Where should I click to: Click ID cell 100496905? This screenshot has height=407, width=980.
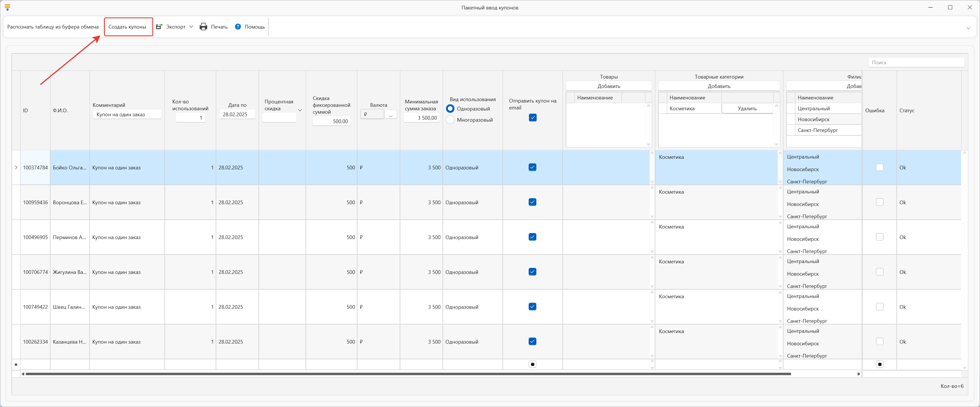tap(35, 237)
